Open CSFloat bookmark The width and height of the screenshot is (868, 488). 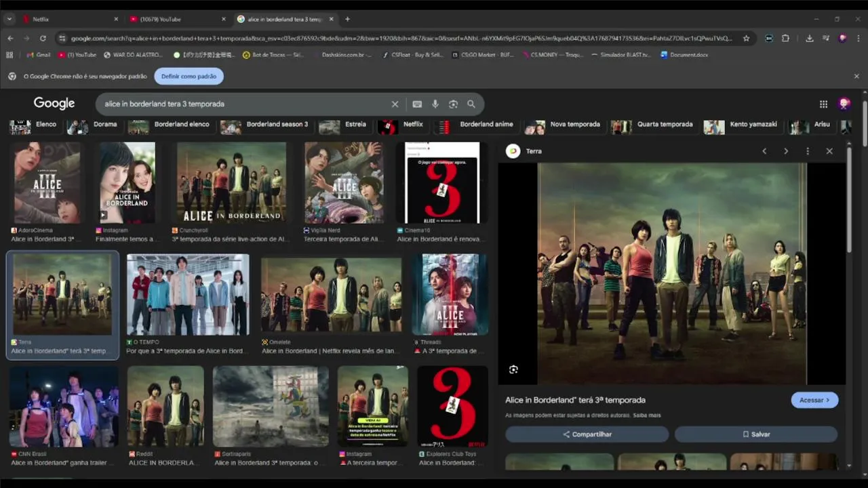412,55
